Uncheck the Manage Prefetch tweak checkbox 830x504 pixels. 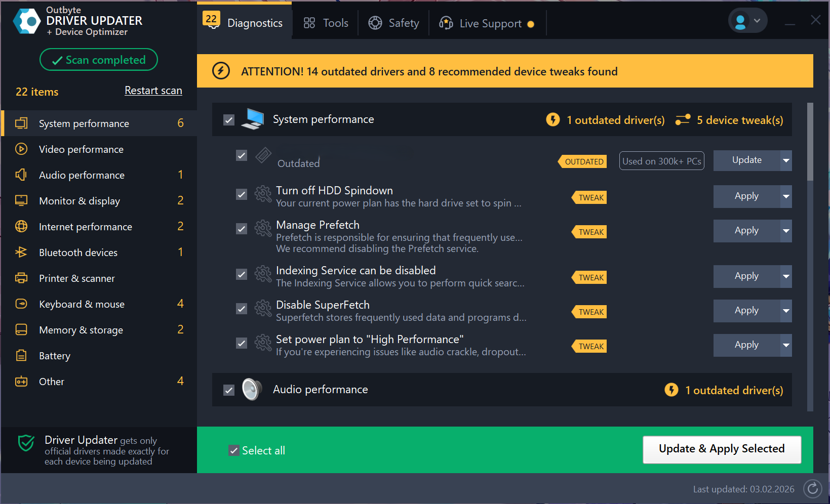(x=242, y=229)
